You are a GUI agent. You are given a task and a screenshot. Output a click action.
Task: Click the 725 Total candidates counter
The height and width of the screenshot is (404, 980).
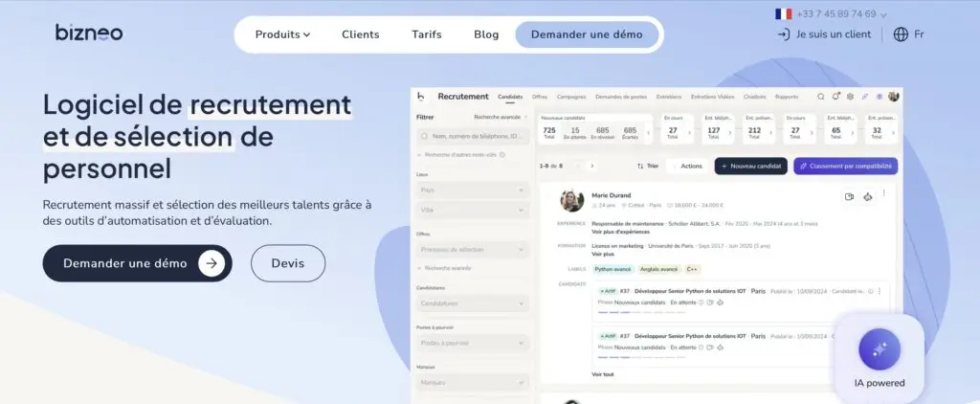pyautogui.click(x=549, y=132)
